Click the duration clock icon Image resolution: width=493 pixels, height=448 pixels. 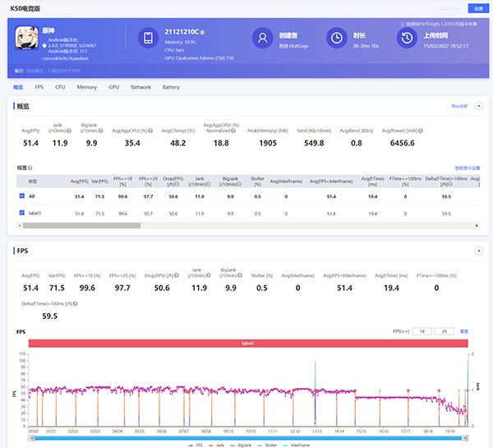336,39
